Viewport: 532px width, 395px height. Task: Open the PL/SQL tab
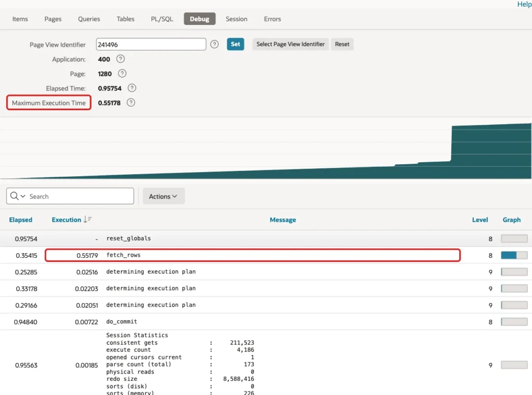click(162, 19)
